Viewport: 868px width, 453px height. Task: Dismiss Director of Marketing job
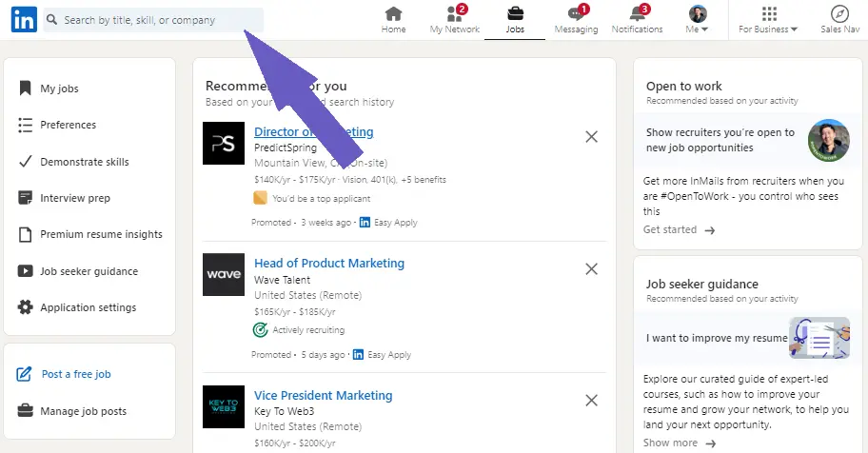click(x=591, y=137)
